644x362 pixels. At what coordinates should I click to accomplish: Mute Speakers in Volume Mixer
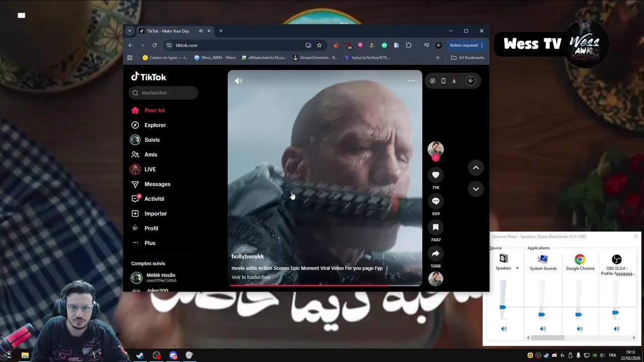click(504, 329)
